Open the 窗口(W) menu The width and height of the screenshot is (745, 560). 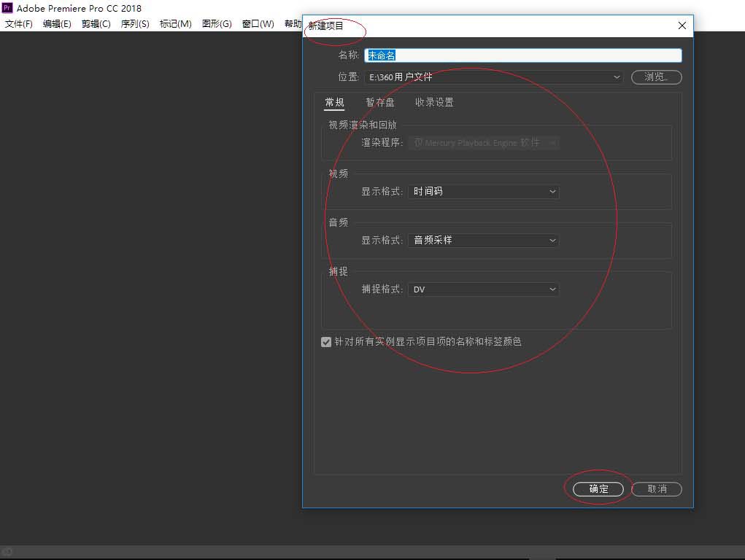click(x=258, y=24)
